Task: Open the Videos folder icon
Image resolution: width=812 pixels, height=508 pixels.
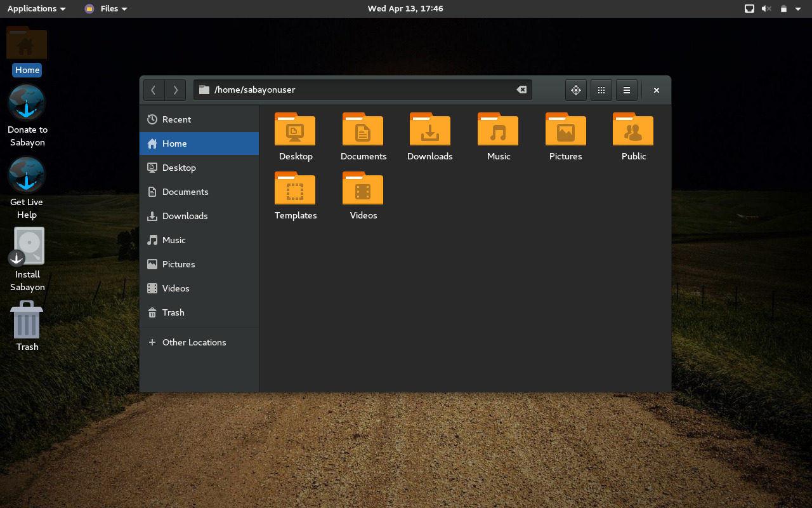Action: (x=363, y=189)
